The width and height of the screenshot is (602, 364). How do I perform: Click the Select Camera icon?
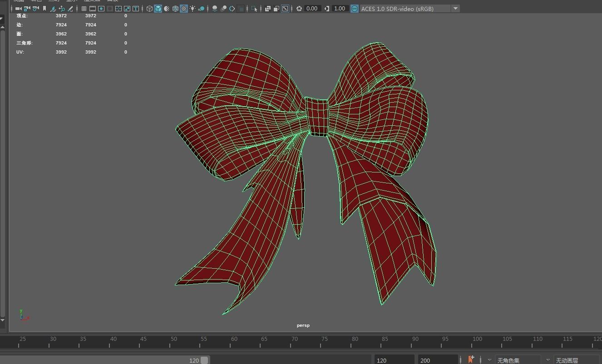click(x=18, y=9)
